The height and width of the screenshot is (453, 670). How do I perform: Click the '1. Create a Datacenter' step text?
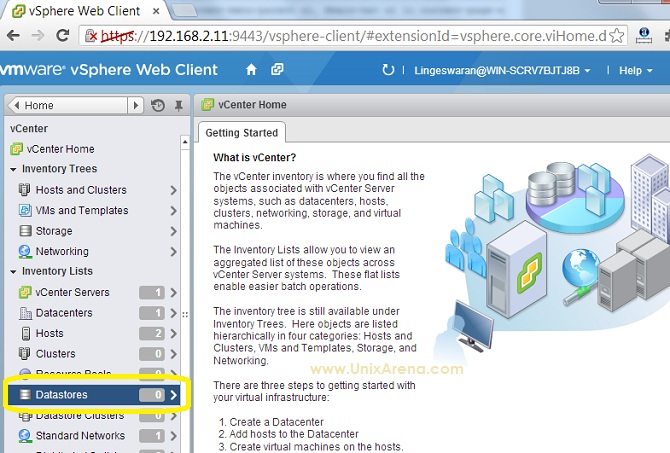[271, 422]
